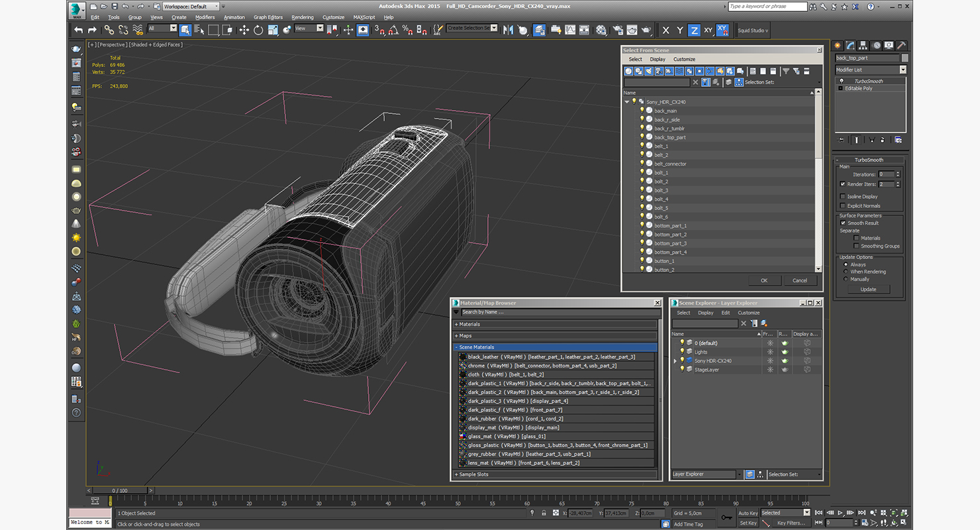Open Hierarchy tab in command panel
Screen dimensions: 980x530
click(864, 45)
